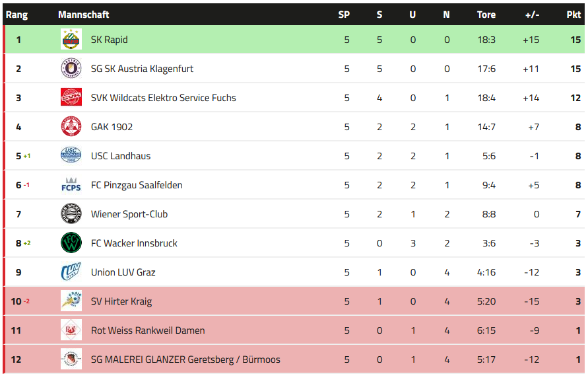Click the USC Landhaus logo
The width and height of the screenshot is (588, 376).
pos(71,156)
